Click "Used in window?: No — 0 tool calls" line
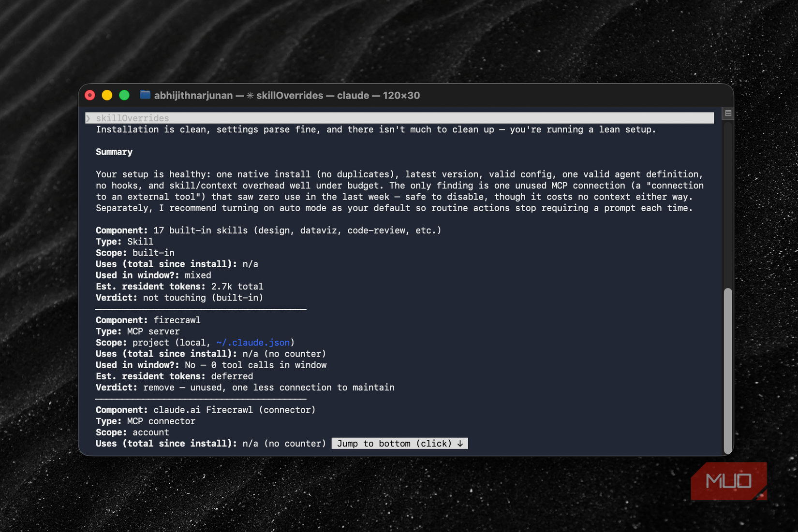798x532 pixels. [211, 365]
